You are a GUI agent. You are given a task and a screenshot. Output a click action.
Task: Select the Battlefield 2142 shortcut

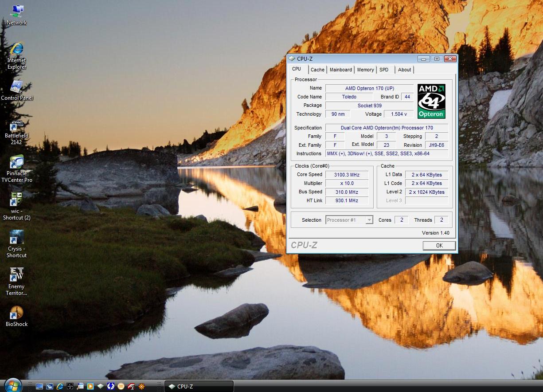pyautogui.click(x=16, y=132)
